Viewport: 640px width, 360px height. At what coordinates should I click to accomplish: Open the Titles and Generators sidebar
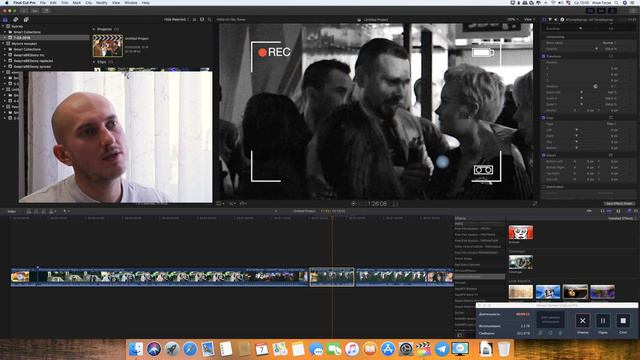tap(26, 19)
